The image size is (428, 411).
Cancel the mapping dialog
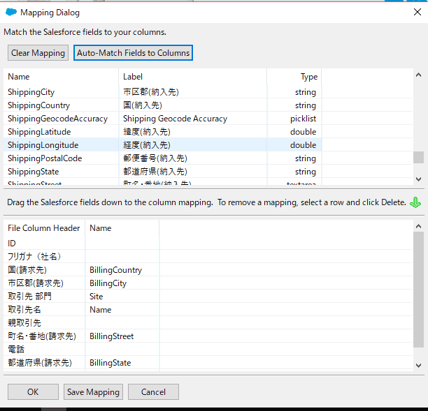153,392
